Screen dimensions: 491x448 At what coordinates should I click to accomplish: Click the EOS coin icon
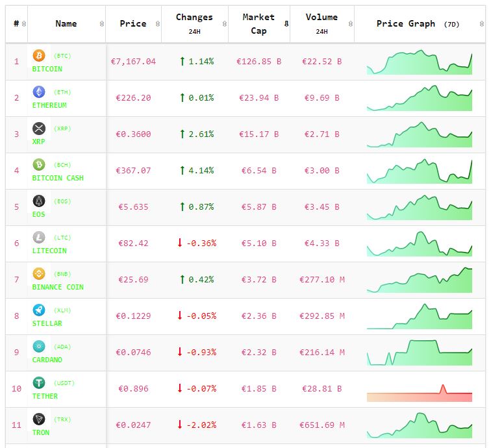pyautogui.click(x=39, y=201)
